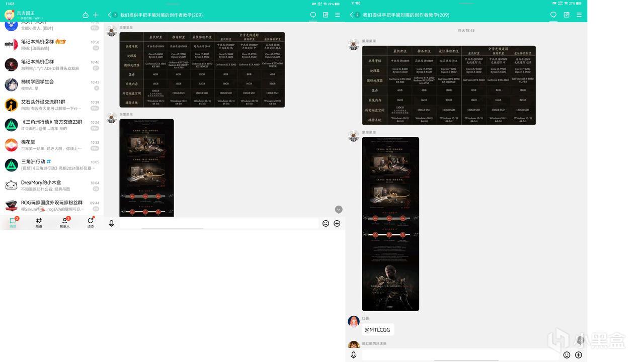Open the three-line menu in the left screenshot's chat header
The image size is (644, 362).
pos(338,15)
